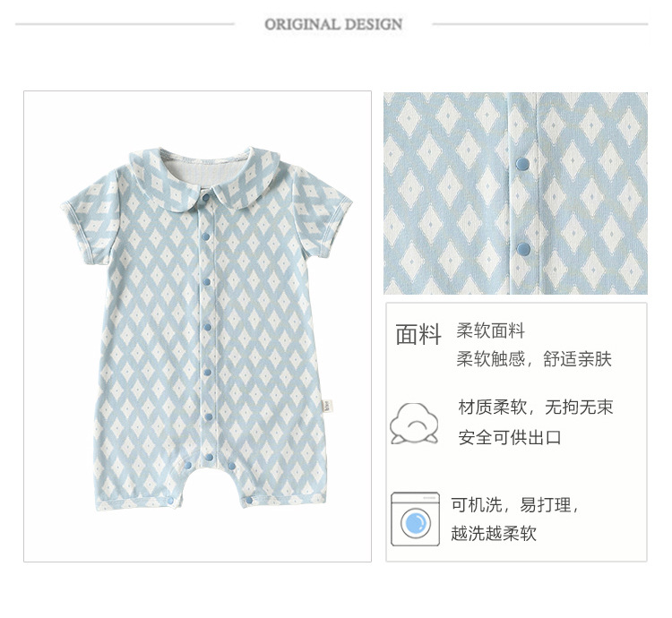Click the washing machine icon
Image resolution: width=672 pixels, height=618 pixels.
415,519
